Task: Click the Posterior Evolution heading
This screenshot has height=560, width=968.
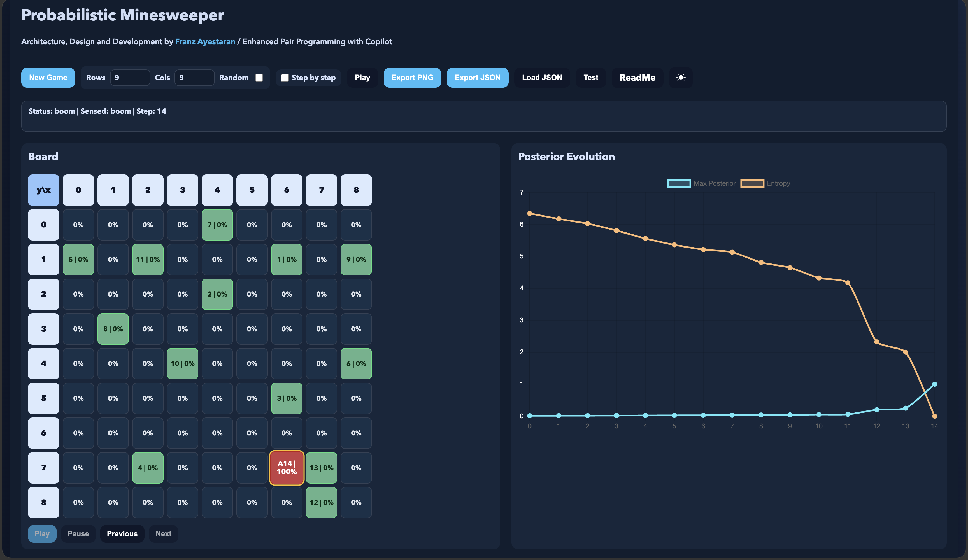Action: [566, 156]
